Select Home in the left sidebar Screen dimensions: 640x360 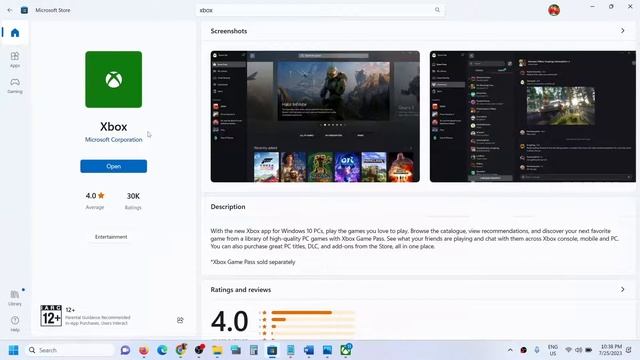coord(15,33)
